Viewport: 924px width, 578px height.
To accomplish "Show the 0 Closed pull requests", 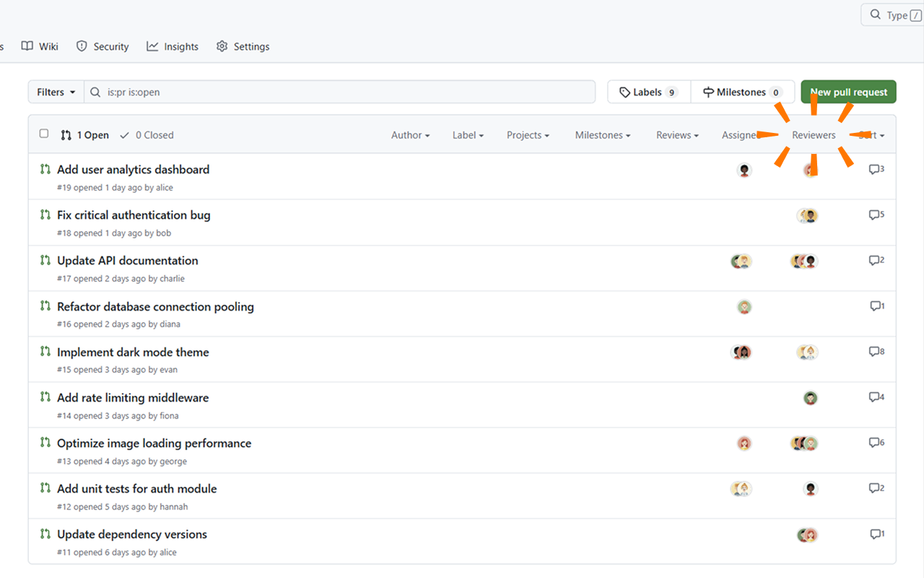I will (x=147, y=135).
